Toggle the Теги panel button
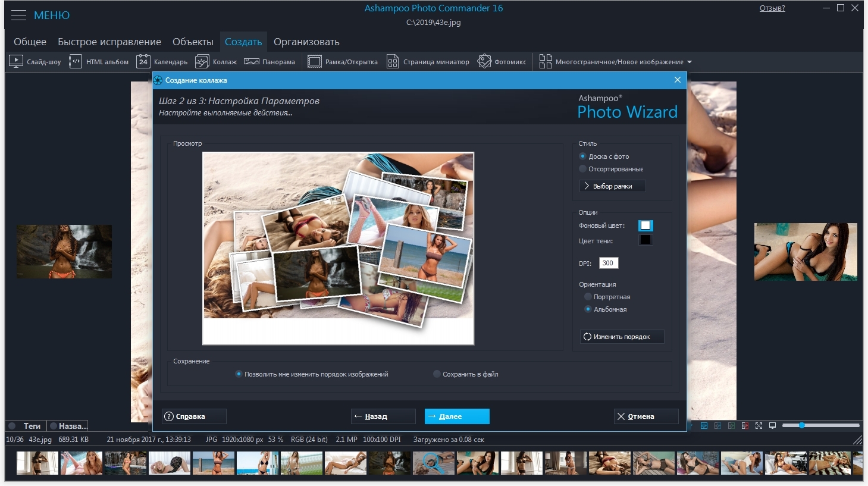868x486 pixels. coord(25,426)
